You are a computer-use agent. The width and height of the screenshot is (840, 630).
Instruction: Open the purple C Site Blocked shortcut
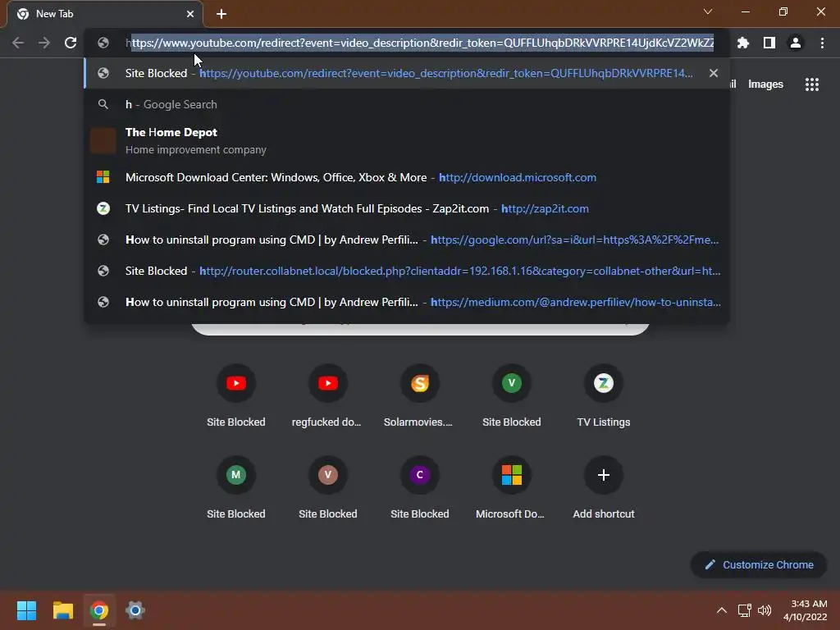point(419,488)
